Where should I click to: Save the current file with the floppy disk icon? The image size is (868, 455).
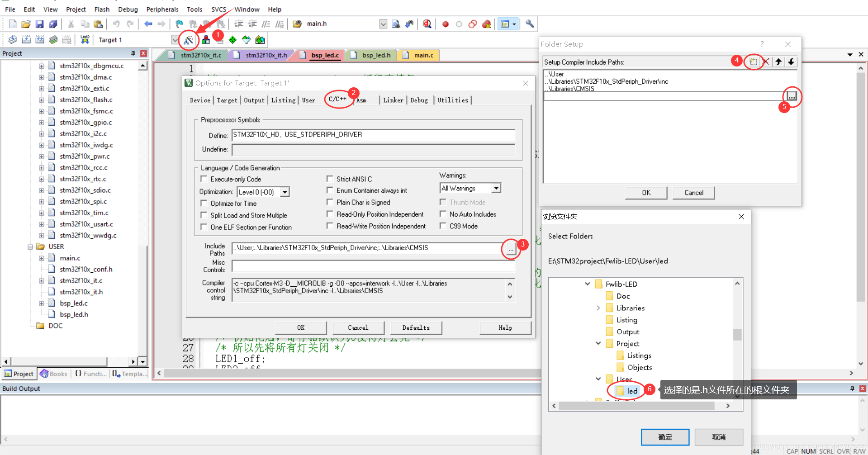tap(39, 24)
